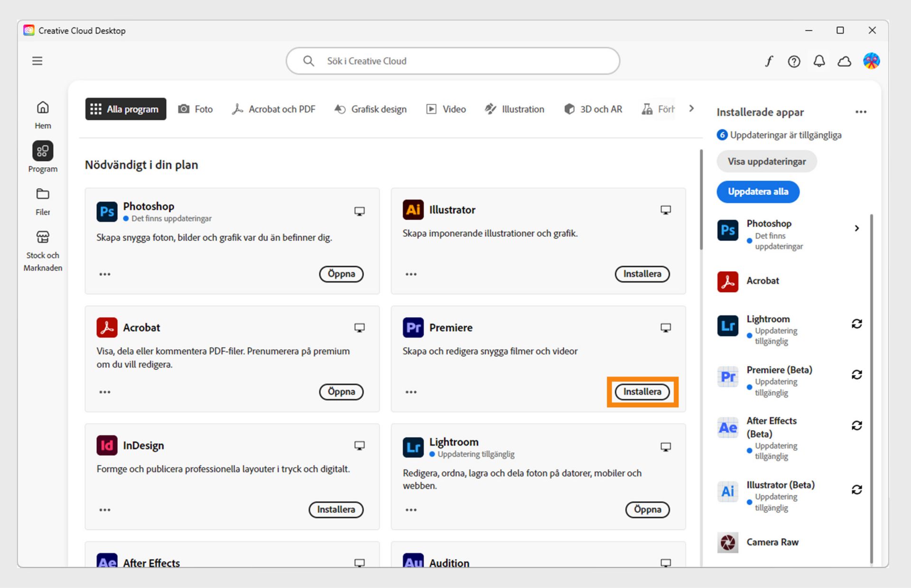The width and height of the screenshot is (911, 588).
Task: Click desktop icon on Illustrator card
Action: [x=666, y=210]
